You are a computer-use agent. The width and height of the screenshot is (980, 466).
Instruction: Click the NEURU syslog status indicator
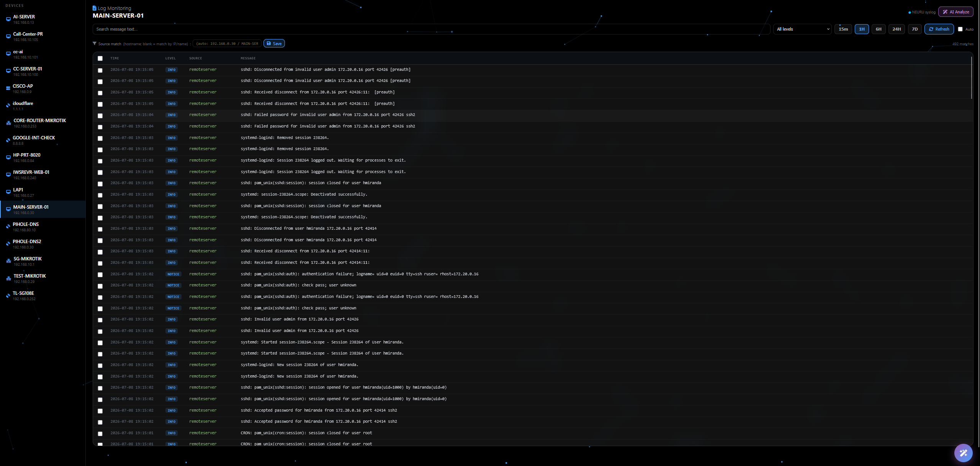coord(922,12)
